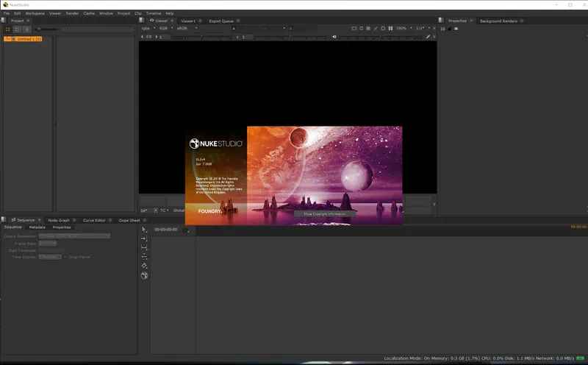This screenshot has width=588, height=365.
Task: Open the 1:1 proxy ratio dropdown
Action: pyautogui.click(x=423, y=28)
